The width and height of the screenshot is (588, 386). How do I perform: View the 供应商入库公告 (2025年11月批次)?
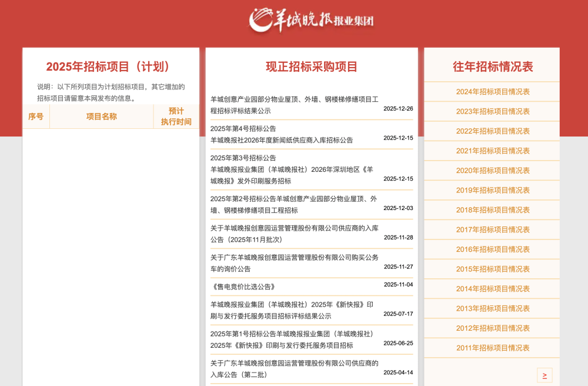tap(293, 234)
